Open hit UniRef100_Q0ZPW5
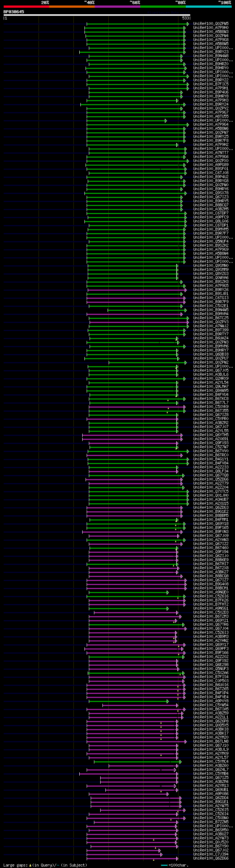 tap(211, 24)
